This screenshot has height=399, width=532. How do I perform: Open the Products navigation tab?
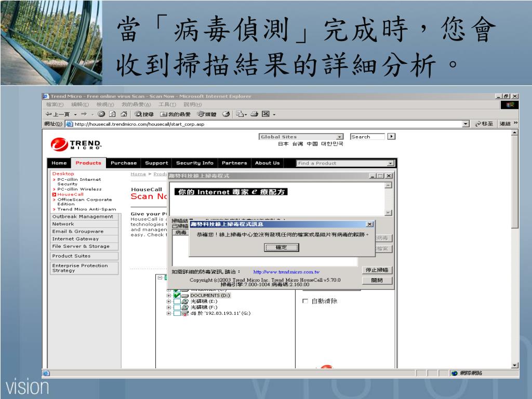click(88, 163)
